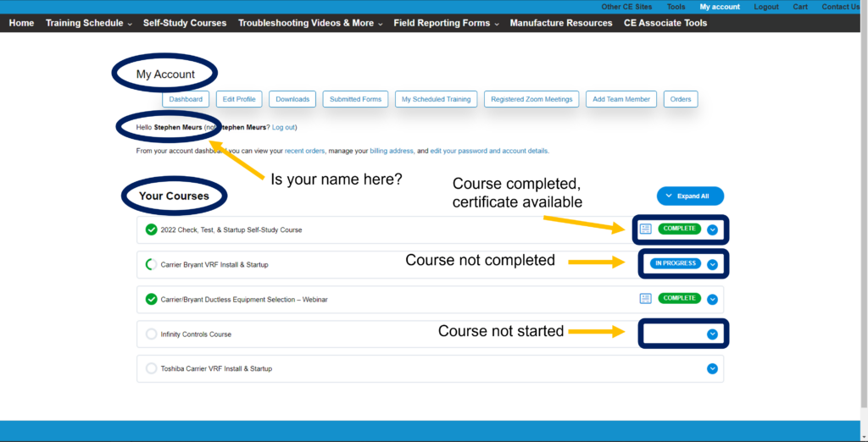Expand the Ductless Equipment Selection Webinar row
Viewport: 868px width, 442px height.
click(x=712, y=299)
